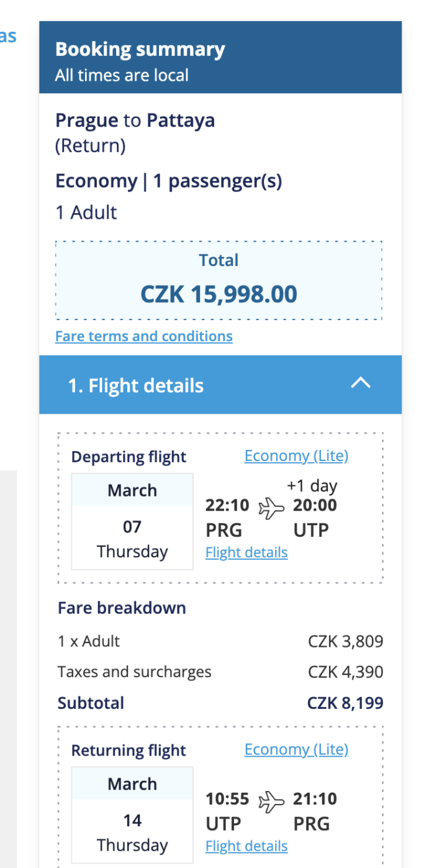
Task: Click the returning flight airplane icon
Action: (271, 802)
